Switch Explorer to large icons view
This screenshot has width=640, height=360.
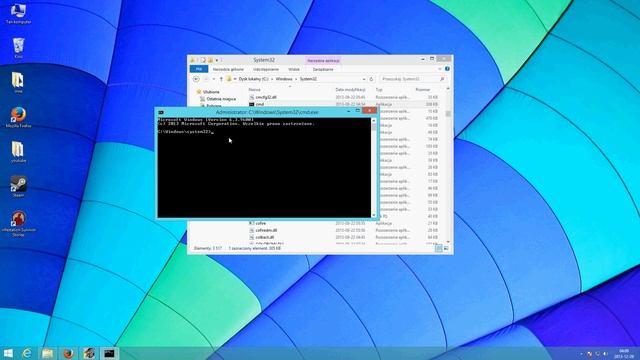[x=446, y=248]
